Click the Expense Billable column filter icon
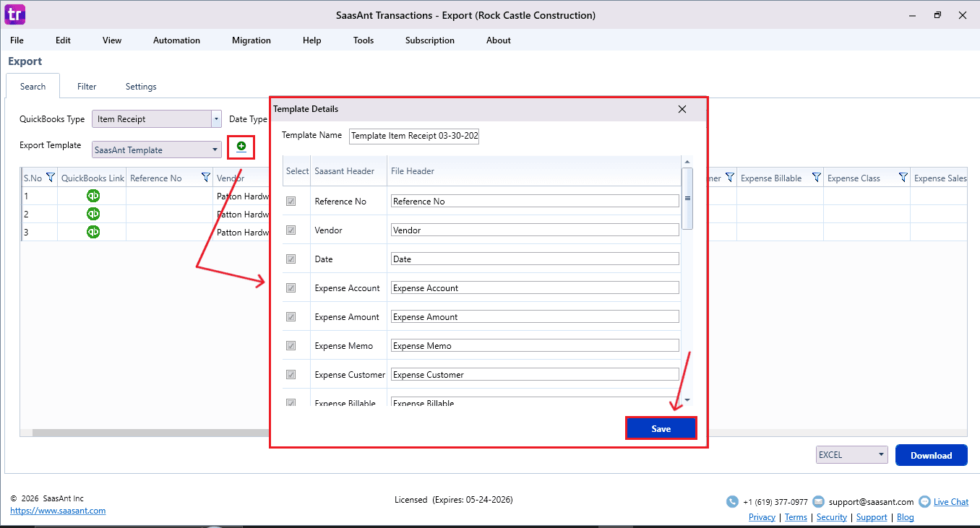The width and height of the screenshot is (980, 528). tap(816, 178)
